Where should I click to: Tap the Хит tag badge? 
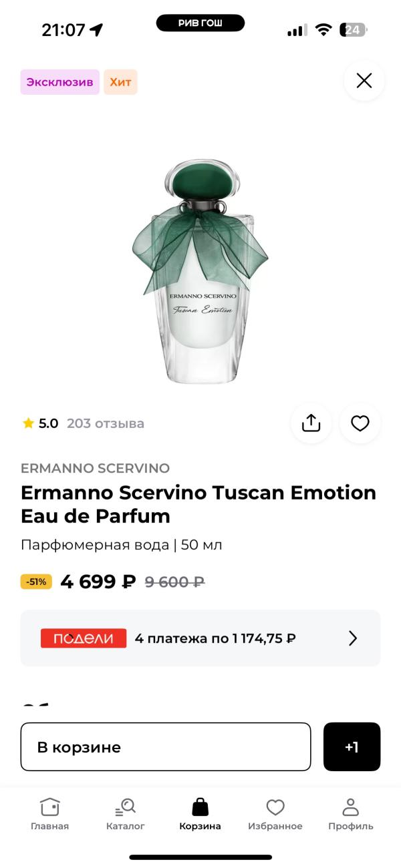tap(120, 82)
